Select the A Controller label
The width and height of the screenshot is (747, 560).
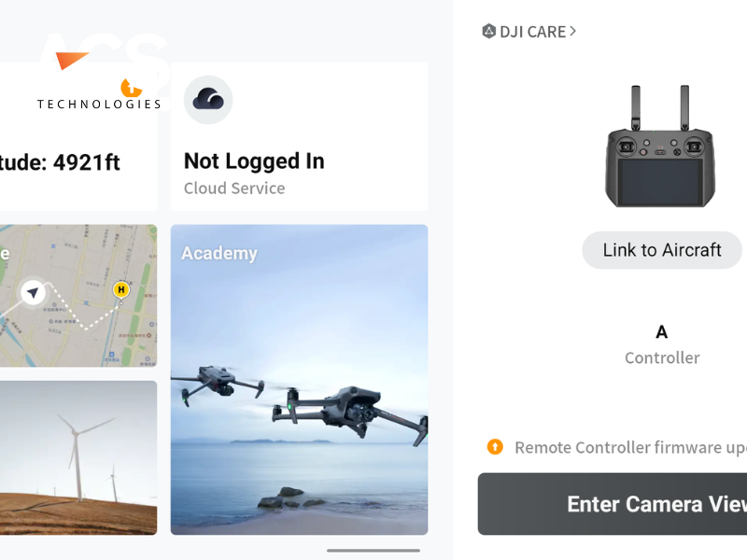click(x=662, y=344)
